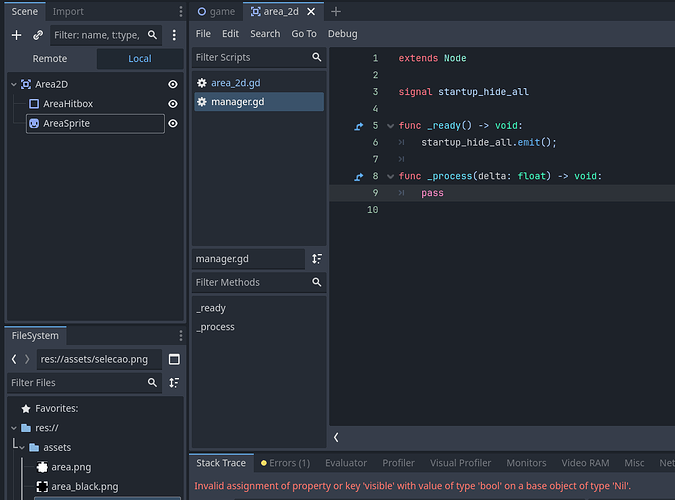675x500 pixels.
Task: Open the Visual Profiler tab
Action: tap(461, 463)
